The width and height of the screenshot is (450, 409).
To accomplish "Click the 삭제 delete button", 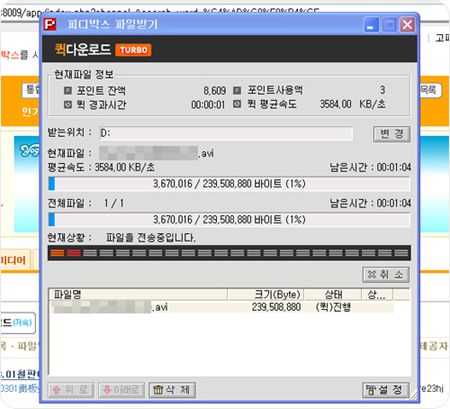I will 172,390.
